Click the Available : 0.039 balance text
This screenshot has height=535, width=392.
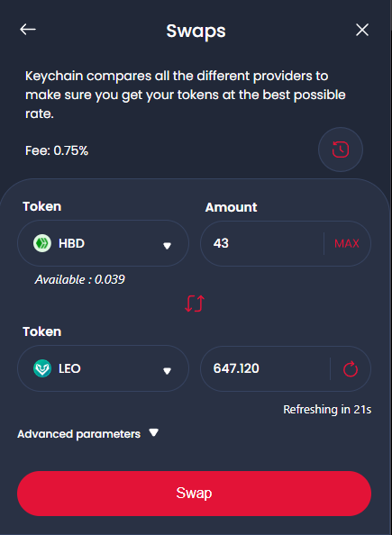click(x=80, y=279)
